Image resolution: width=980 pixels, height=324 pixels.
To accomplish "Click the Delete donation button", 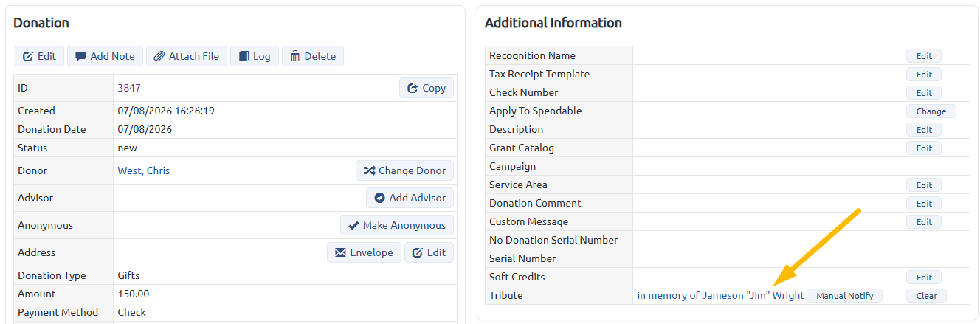I will (x=313, y=56).
